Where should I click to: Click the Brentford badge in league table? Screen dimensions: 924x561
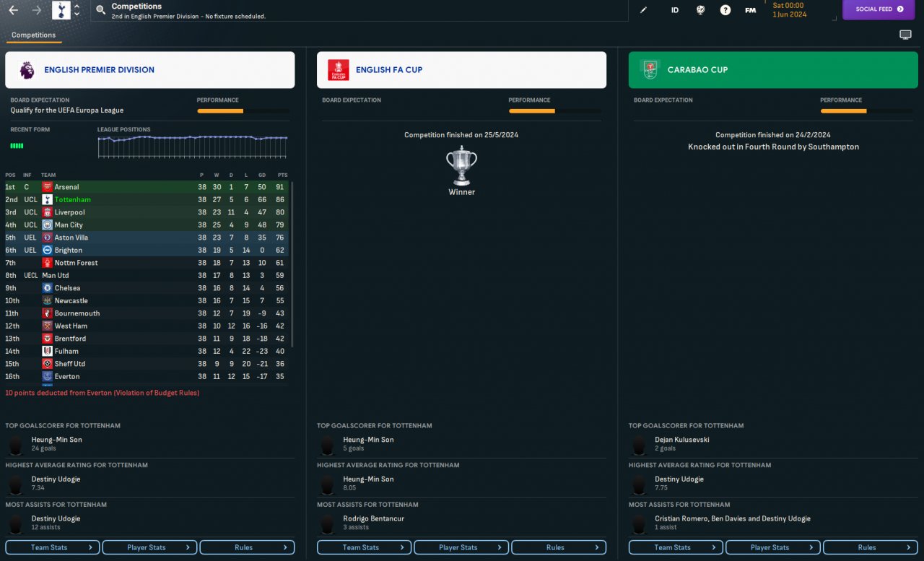pos(47,339)
